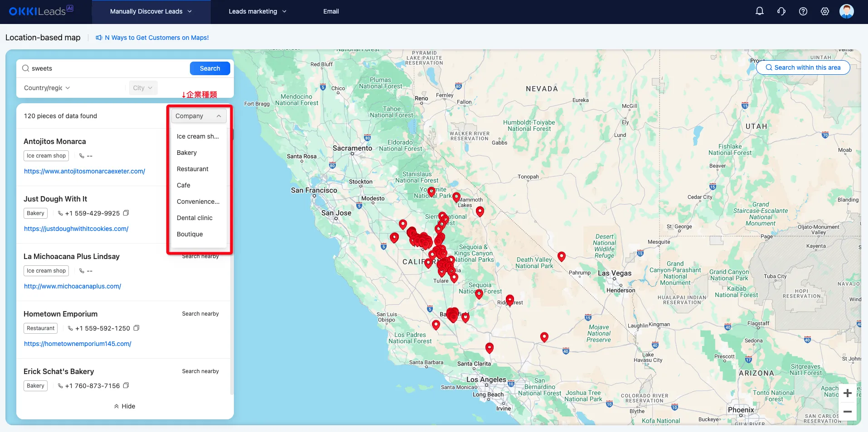Open Manually Discover Leads menu
This screenshot has height=432, width=868.
[x=151, y=11]
